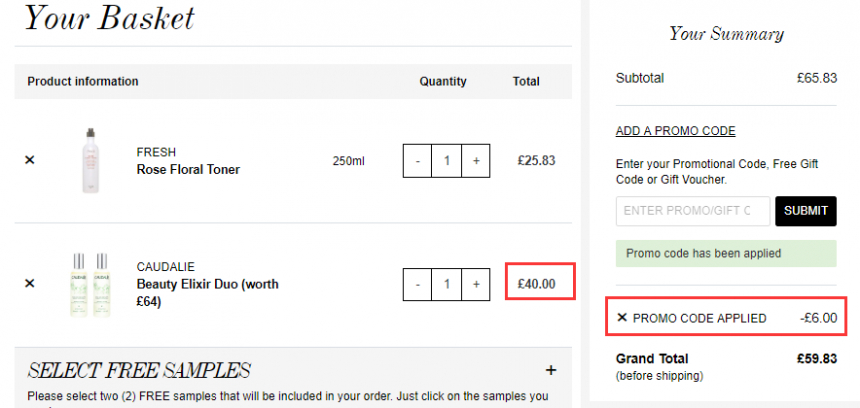
Task: Click the Fresh brand name
Action: [x=156, y=152]
